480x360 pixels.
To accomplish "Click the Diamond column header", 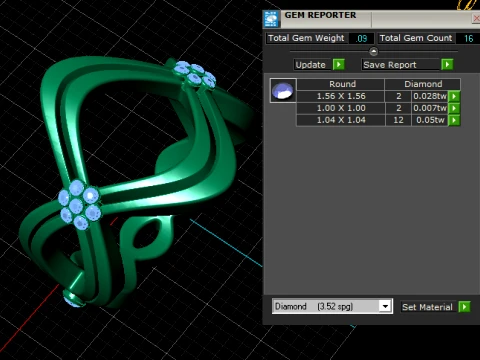I will click(x=423, y=84).
